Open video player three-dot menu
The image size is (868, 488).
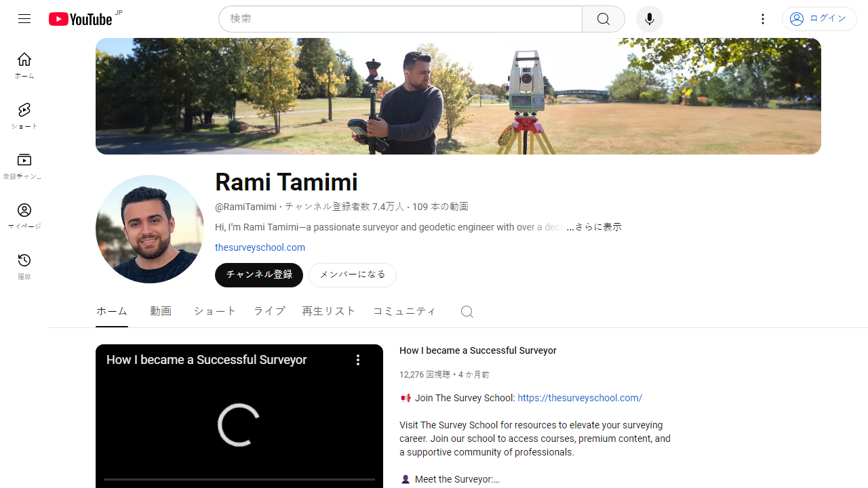click(358, 361)
